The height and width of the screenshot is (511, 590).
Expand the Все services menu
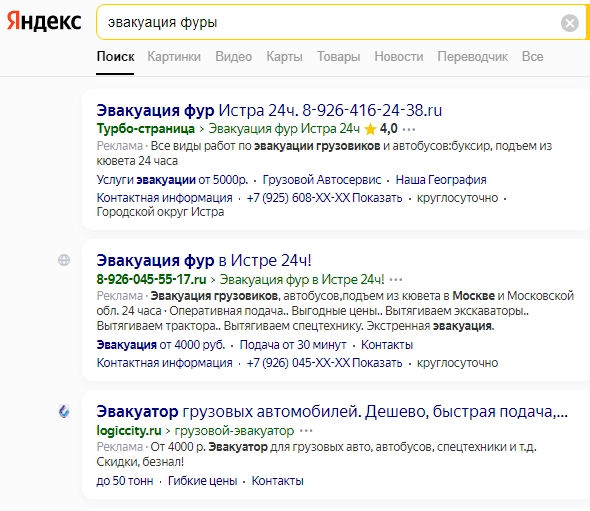click(532, 56)
